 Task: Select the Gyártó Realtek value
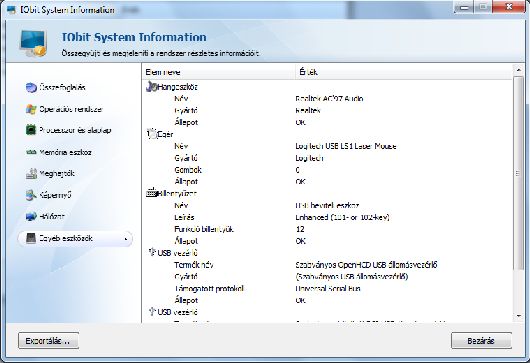pos(308,111)
